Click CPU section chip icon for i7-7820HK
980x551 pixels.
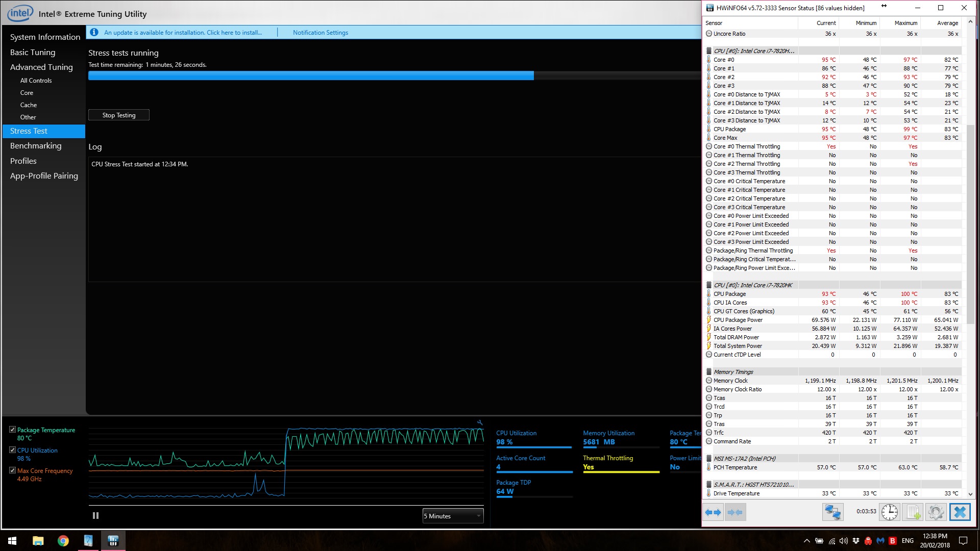[x=709, y=285]
